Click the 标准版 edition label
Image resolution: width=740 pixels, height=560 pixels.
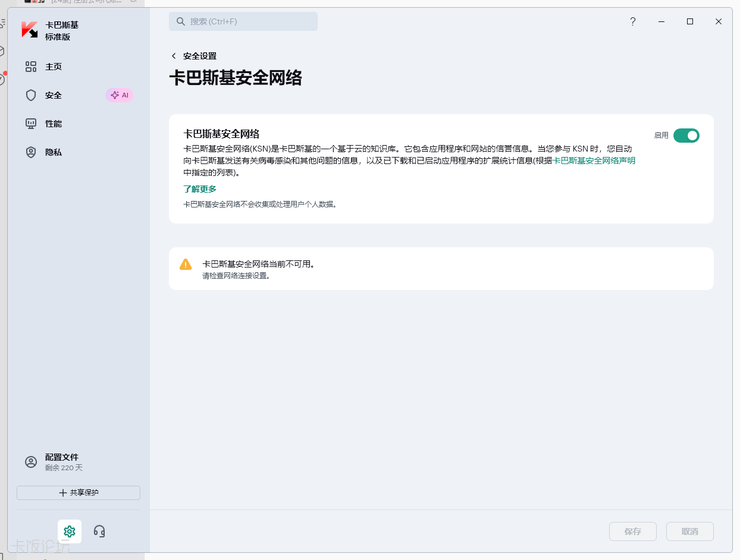coord(58,37)
